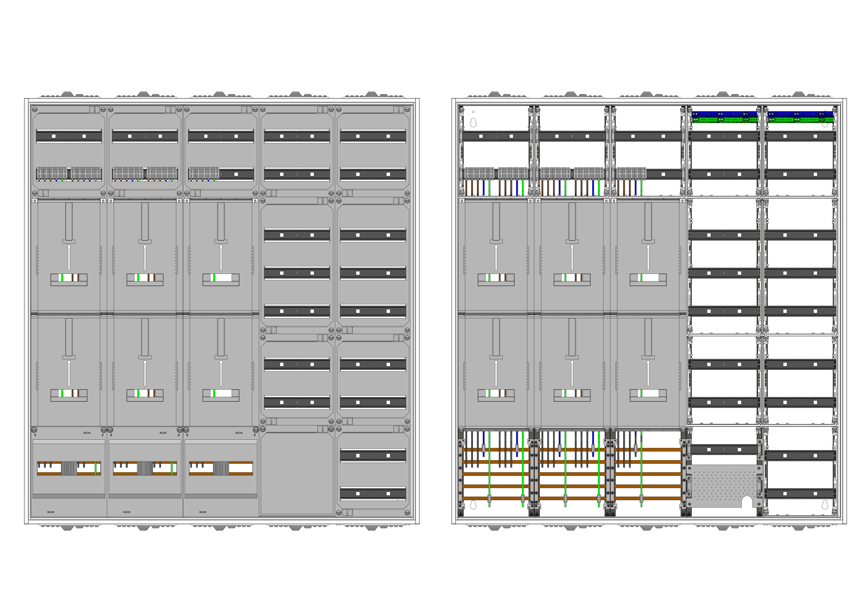
Task: Click the top-left cover screw of left cabinet
Action: [35, 110]
